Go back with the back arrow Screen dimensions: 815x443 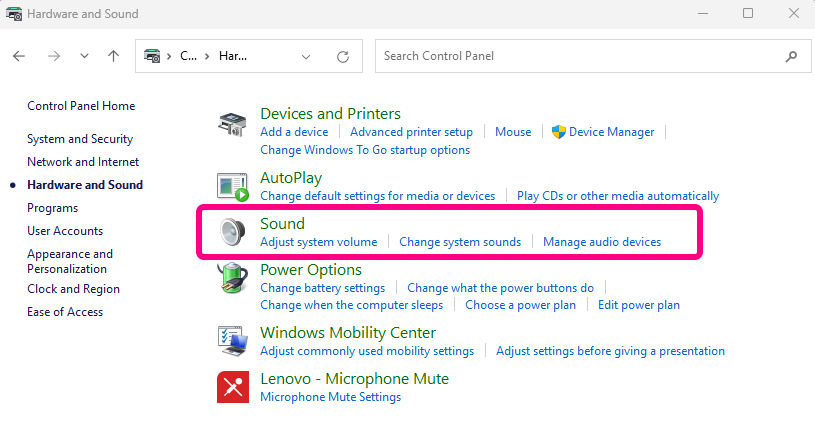(x=19, y=56)
